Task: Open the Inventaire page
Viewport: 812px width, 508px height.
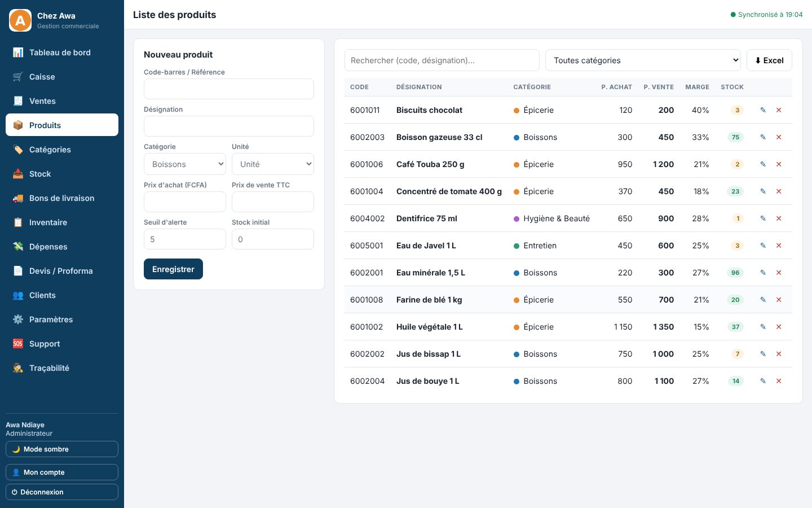Action: 62,222
